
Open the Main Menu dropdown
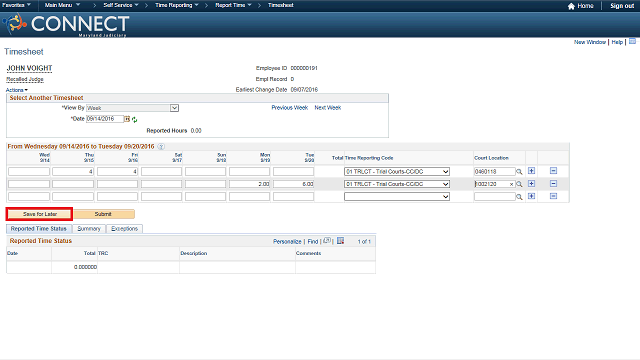tap(62, 5)
